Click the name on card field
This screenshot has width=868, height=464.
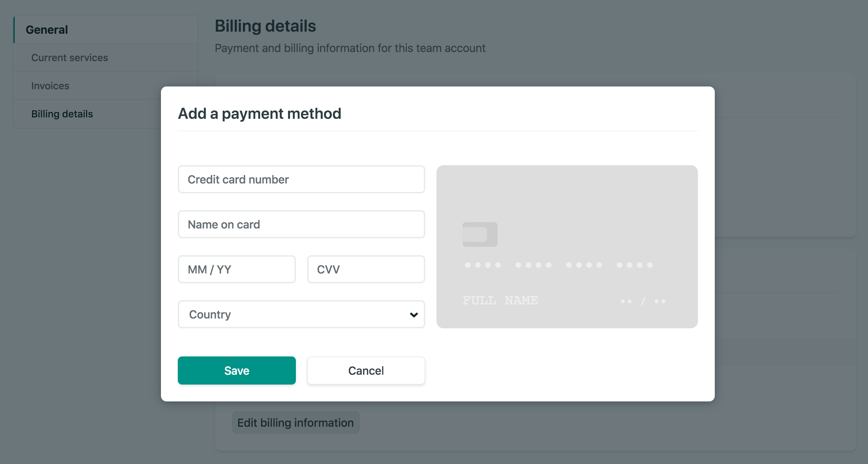coord(302,224)
